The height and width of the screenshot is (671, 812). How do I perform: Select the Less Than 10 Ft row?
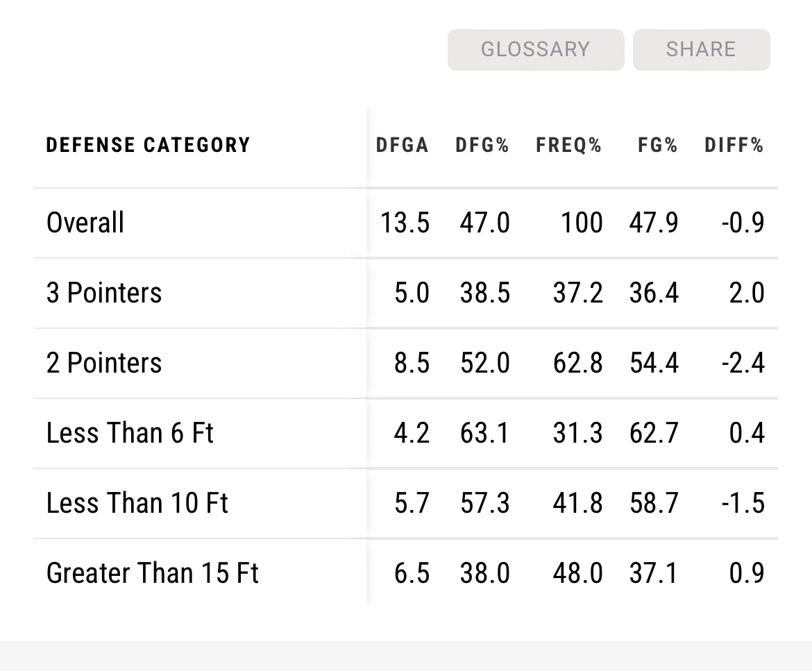(x=137, y=503)
